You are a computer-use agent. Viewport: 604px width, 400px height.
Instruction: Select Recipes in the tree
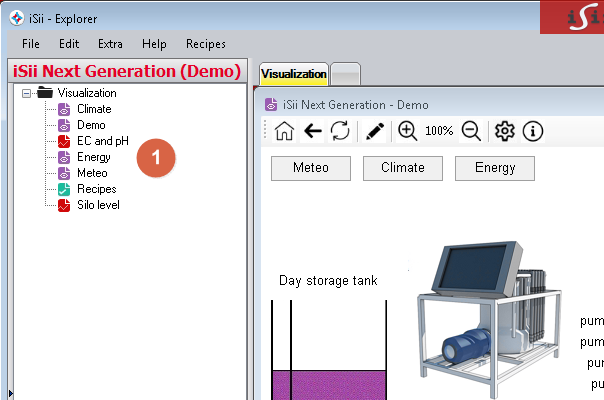[x=97, y=189]
